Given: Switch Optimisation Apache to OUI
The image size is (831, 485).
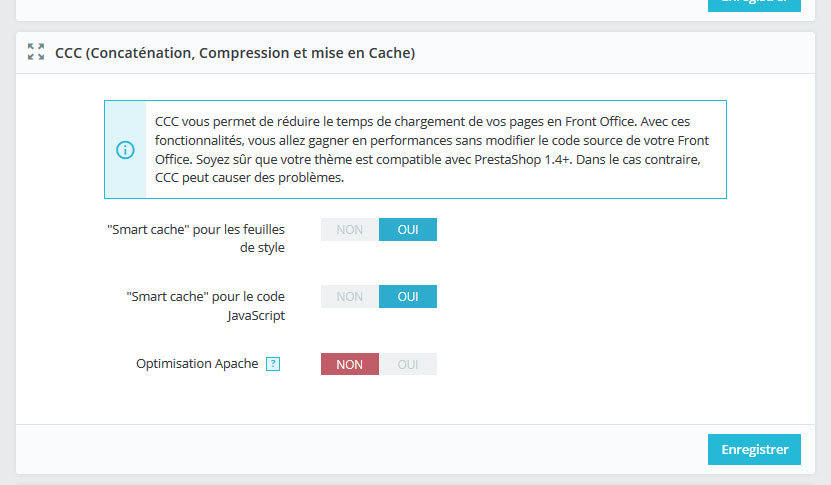Looking at the screenshot, I should tap(408, 364).
